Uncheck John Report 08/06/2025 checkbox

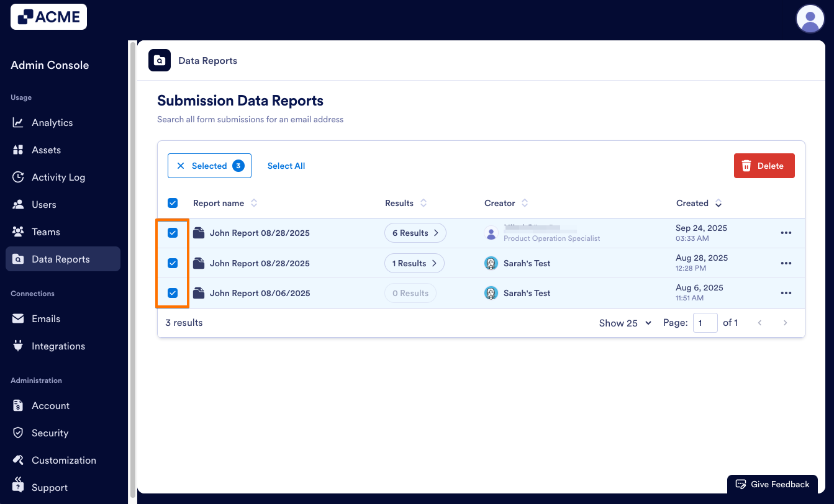tap(173, 293)
